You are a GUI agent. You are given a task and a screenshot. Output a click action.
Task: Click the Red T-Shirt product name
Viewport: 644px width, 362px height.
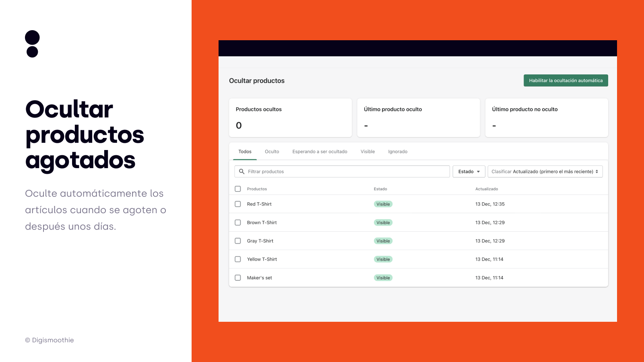pyautogui.click(x=259, y=204)
